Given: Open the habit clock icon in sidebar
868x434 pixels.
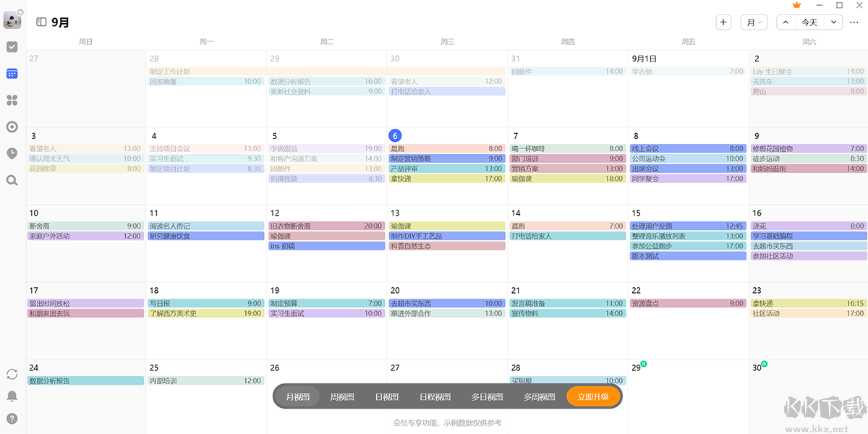Looking at the screenshot, I should tap(12, 153).
